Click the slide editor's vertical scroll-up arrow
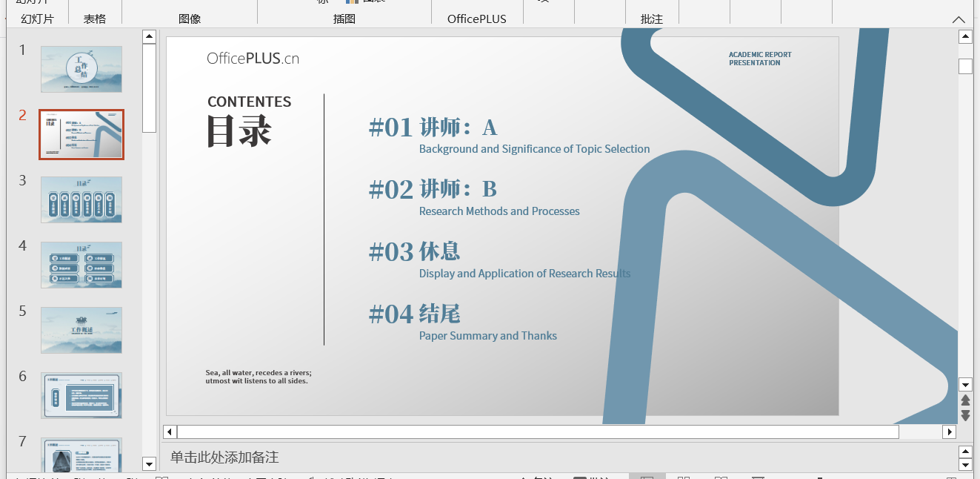This screenshot has width=980, height=479. [x=965, y=36]
